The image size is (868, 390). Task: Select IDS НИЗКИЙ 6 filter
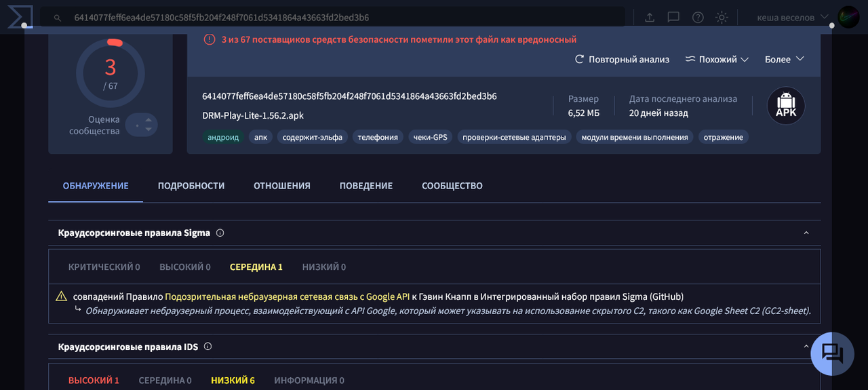(x=233, y=381)
